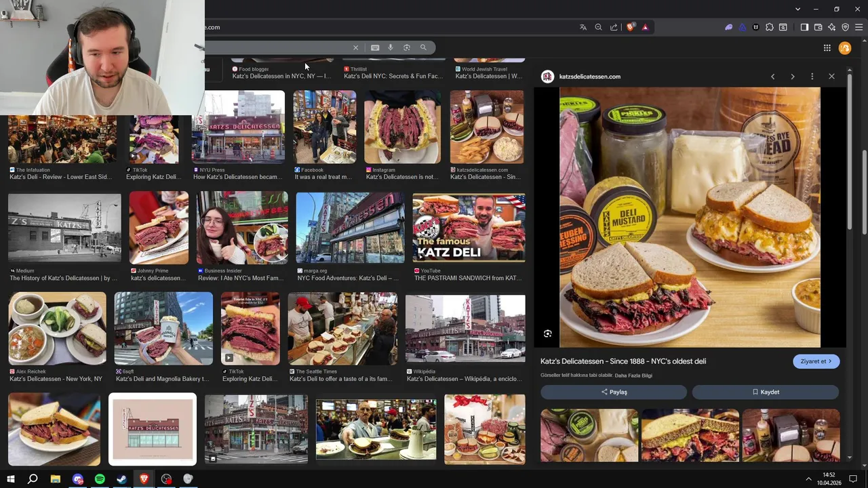Click the zoom out magnifier icon in address bar
The image size is (868, 488).
[x=598, y=27]
